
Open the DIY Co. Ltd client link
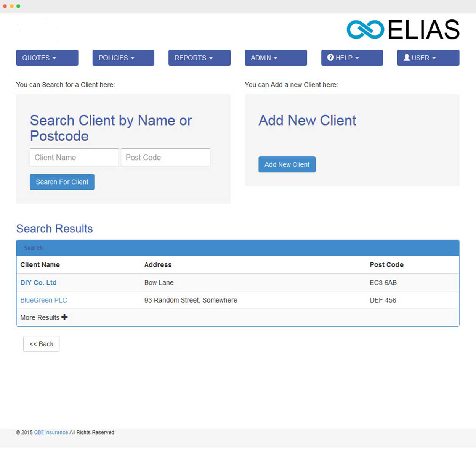click(x=38, y=283)
